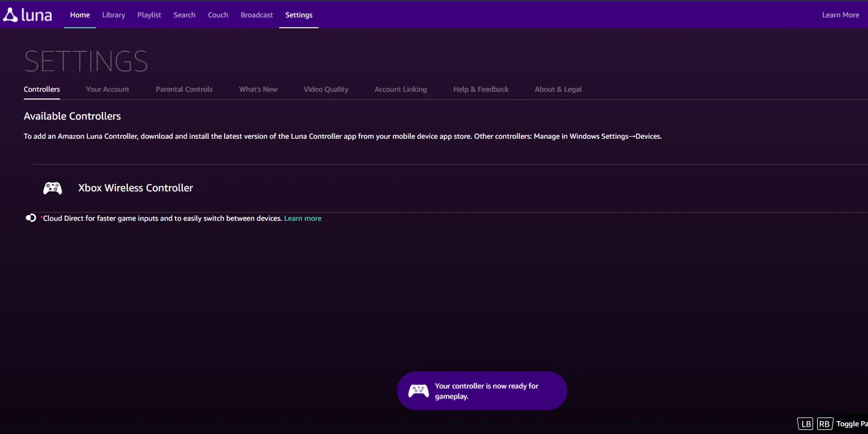868x434 pixels.
Task: Switch to the Your Account tab
Action: coord(108,89)
